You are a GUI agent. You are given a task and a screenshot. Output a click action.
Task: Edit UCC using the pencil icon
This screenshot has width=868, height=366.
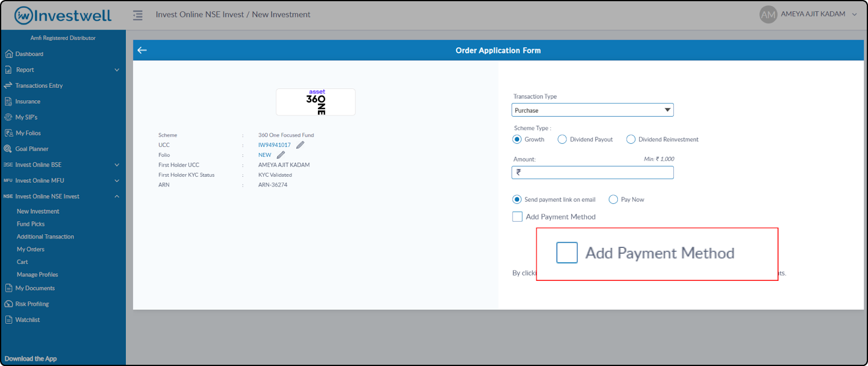(301, 145)
